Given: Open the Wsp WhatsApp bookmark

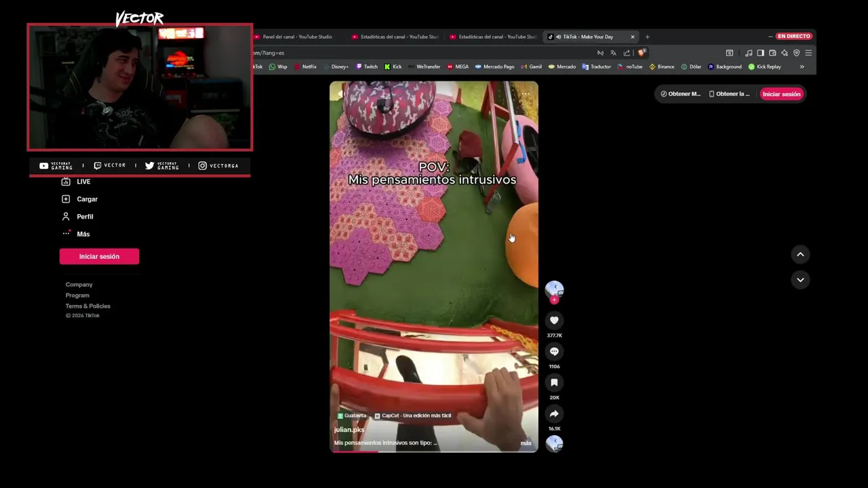Looking at the screenshot, I should click(278, 66).
